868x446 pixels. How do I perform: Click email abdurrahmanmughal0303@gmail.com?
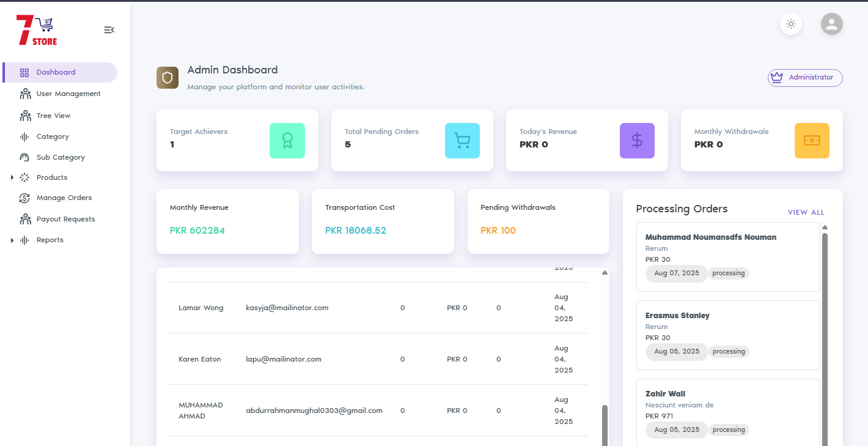point(314,411)
